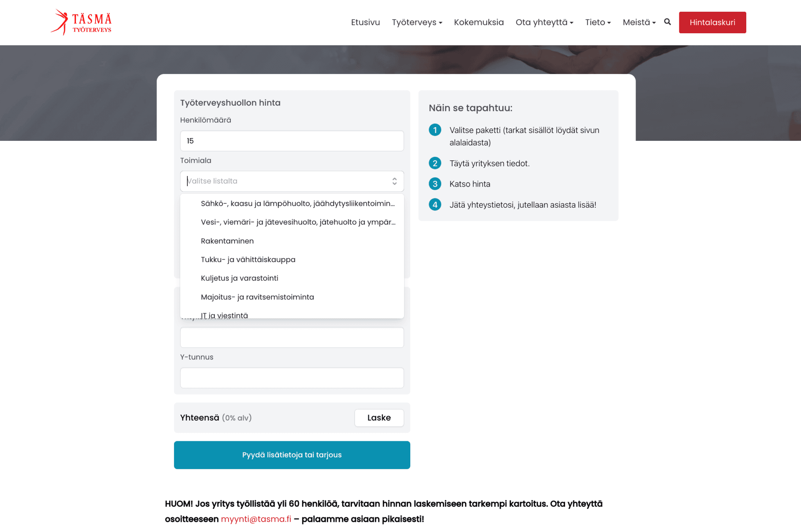The width and height of the screenshot is (801, 532).
Task: Click the Täsmä Työterveys logo
Action: (x=81, y=22)
